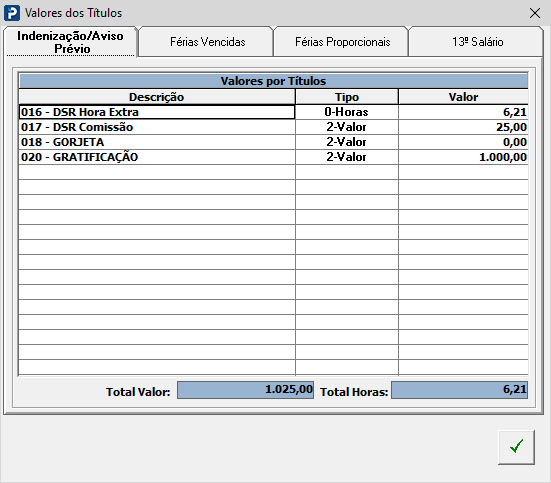Click the Total Valor field showing 1.025,00
Image resolution: width=551 pixels, height=483 pixels.
[x=245, y=390]
